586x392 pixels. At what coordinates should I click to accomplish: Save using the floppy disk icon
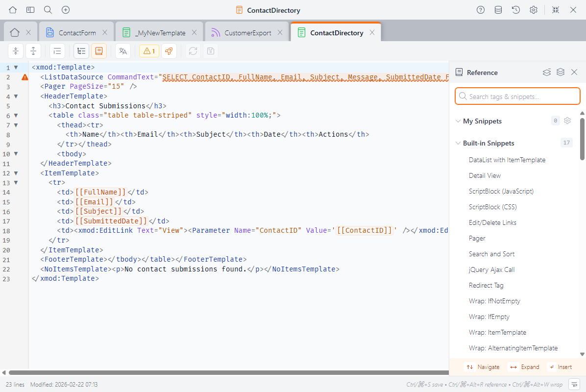[211, 51]
